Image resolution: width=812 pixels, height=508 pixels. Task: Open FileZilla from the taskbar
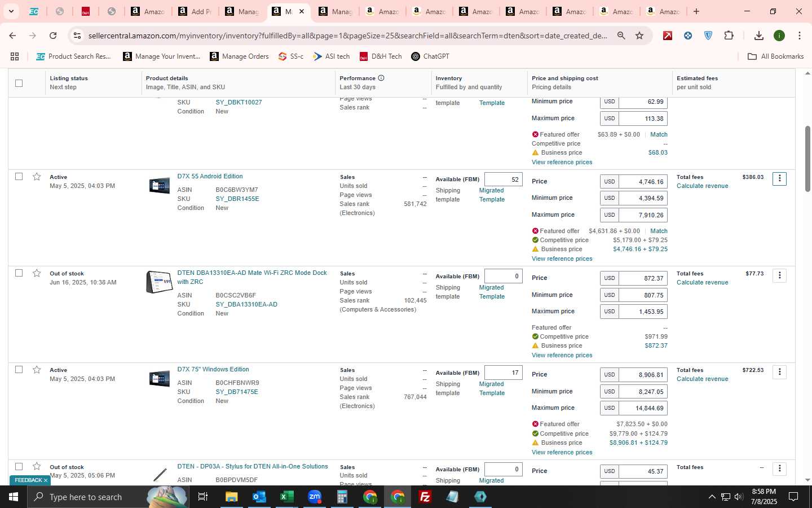tap(425, 497)
